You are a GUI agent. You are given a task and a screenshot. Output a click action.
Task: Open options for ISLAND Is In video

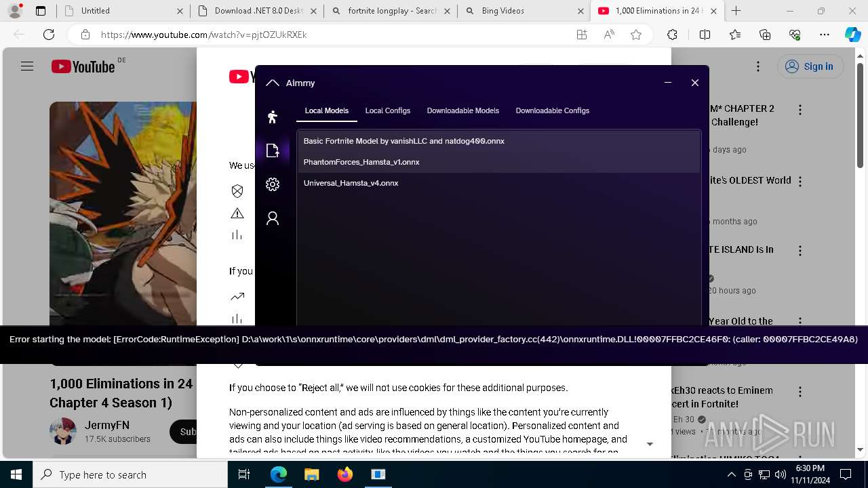pos(800,251)
